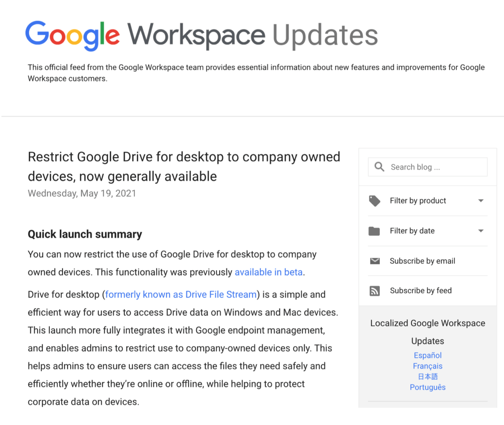Click the RSS feed icon
This screenshot has height=425, width=504.
coord(374,291)
